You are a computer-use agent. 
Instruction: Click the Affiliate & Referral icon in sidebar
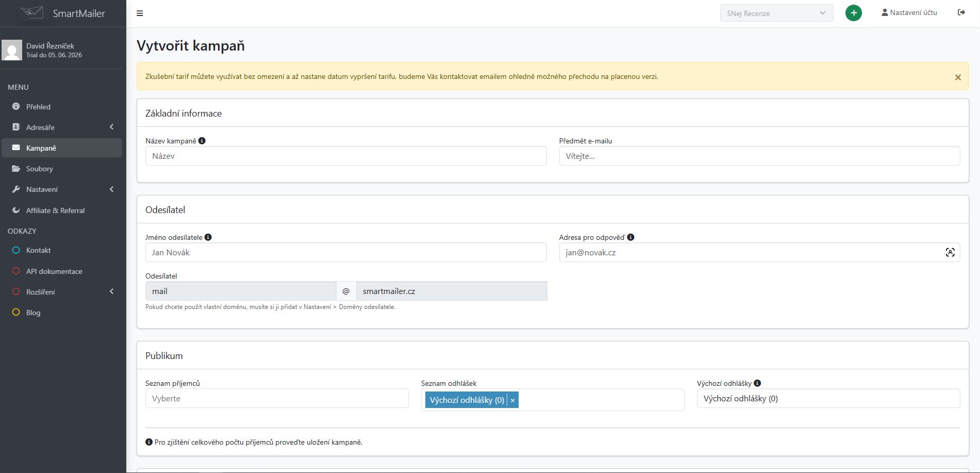tap(16, 210)
